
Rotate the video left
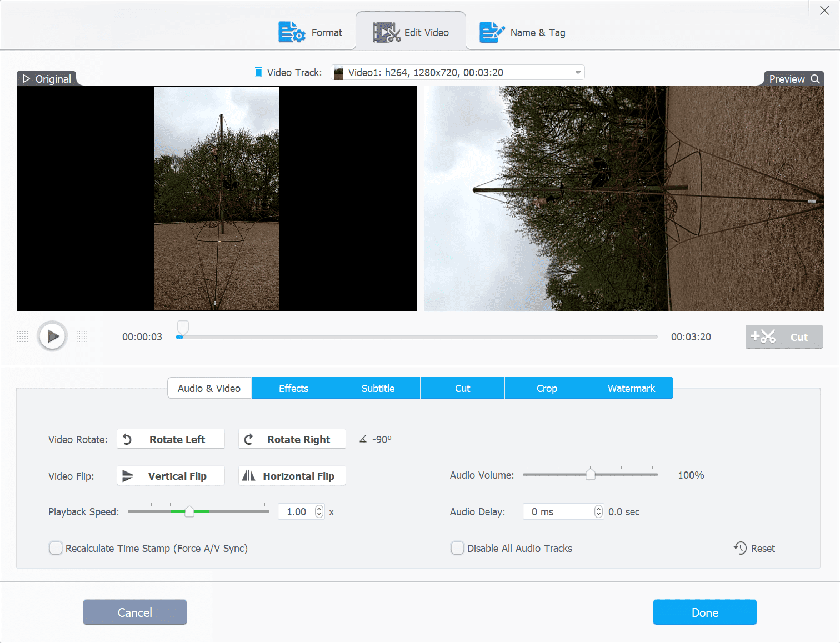click(x=171, y=439)
